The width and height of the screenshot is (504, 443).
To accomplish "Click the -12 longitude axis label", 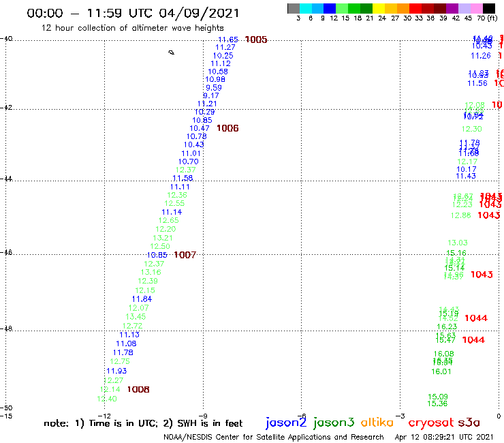I will (104, 416).
